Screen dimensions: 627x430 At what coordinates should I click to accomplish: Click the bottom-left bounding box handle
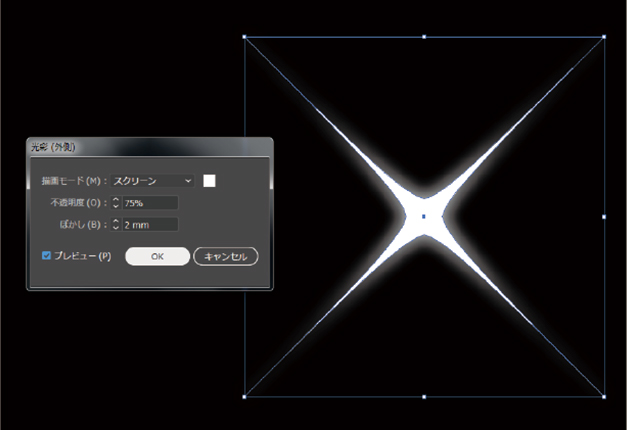tap(244, 397)
